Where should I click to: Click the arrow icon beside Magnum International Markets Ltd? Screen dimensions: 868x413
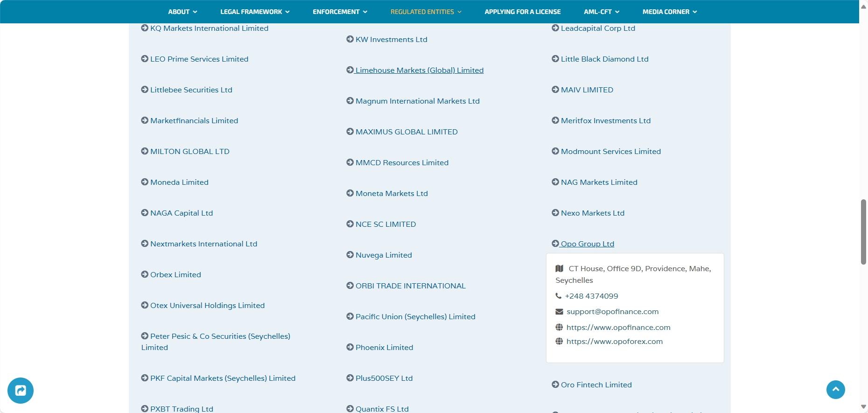click(x=350, y=101)
